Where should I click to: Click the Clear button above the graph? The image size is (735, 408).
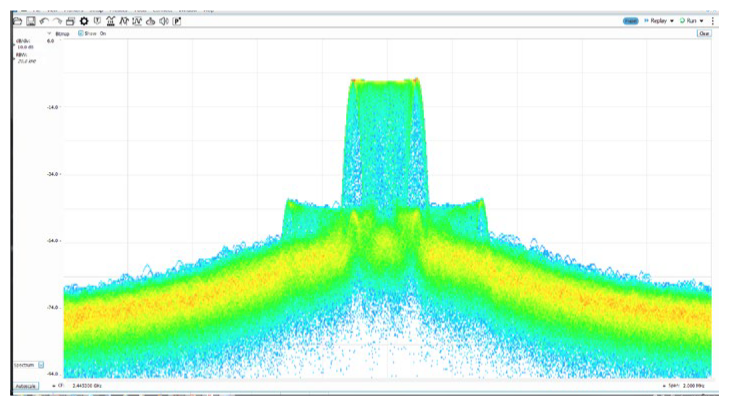[x=703, y=33]
